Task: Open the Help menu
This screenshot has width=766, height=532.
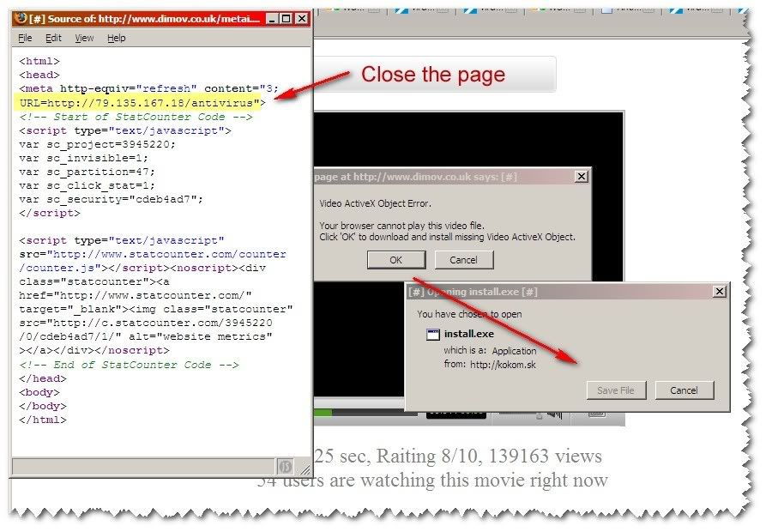Action: coord(117,38)
